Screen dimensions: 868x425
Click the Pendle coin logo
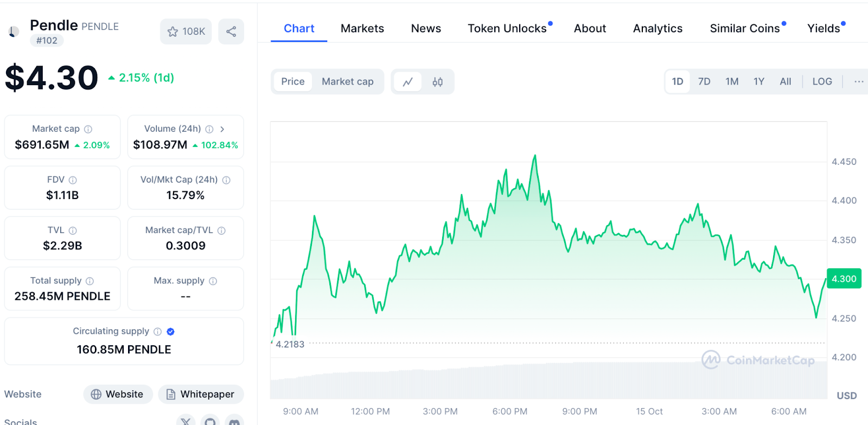(14, 31)
